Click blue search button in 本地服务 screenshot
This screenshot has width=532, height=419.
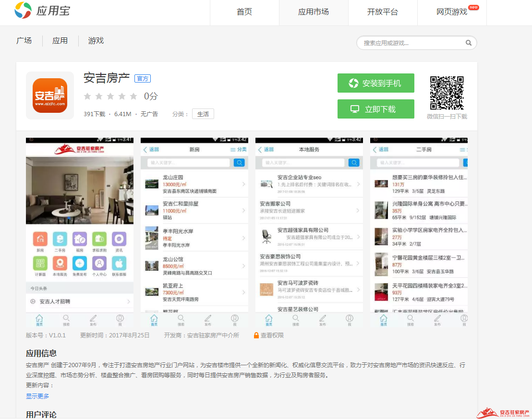354,163
